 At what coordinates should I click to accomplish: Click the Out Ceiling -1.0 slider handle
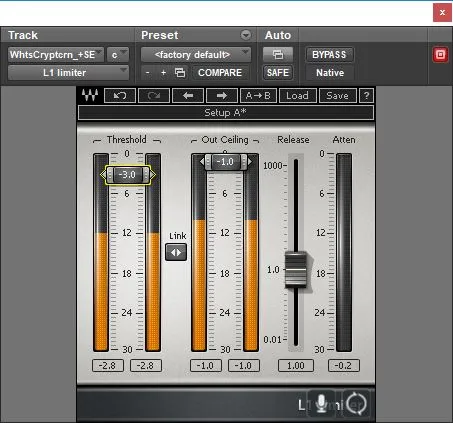(x=225, y=162)
